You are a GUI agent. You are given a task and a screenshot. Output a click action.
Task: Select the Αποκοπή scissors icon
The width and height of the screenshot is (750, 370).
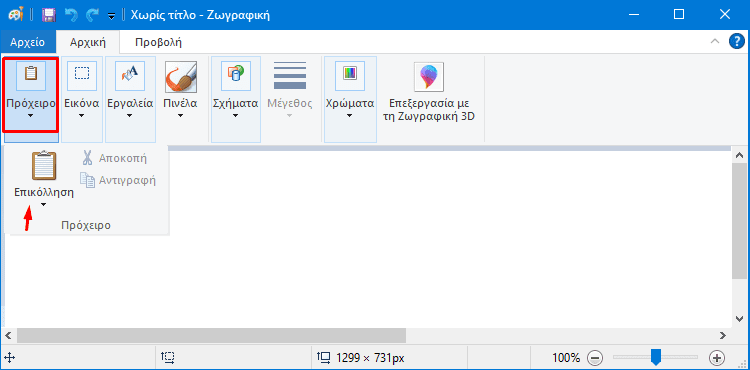click(87, 158)
